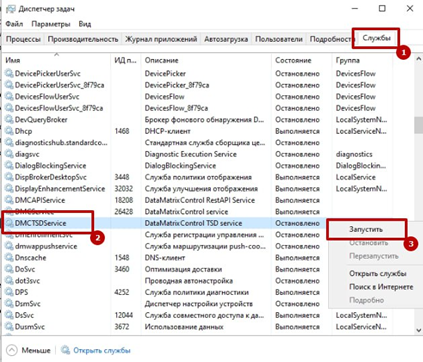Switch to the Журнал приложений tab

click(x=161, y=39)
